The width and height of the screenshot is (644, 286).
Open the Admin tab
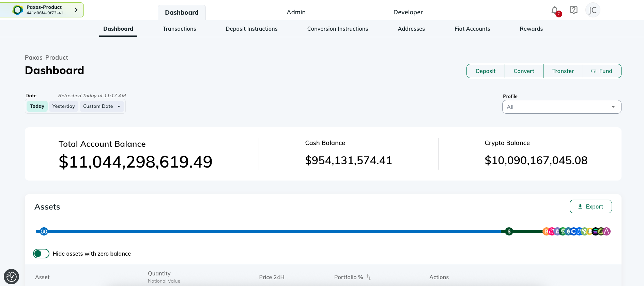coord(296,12)
